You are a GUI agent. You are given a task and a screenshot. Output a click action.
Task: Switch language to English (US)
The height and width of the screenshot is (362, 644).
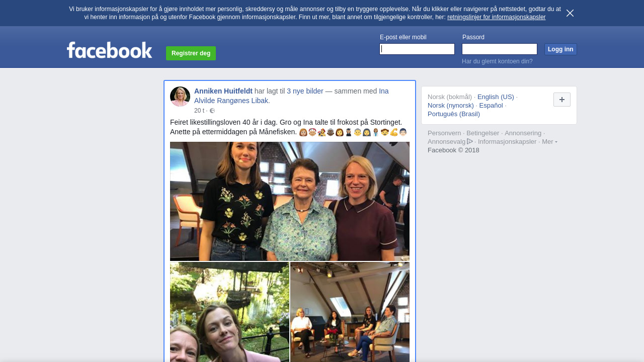tap(496, 97)
